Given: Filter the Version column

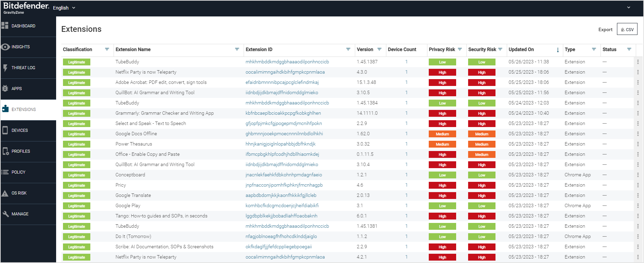Looking at the screenshot, I should 379,49.
